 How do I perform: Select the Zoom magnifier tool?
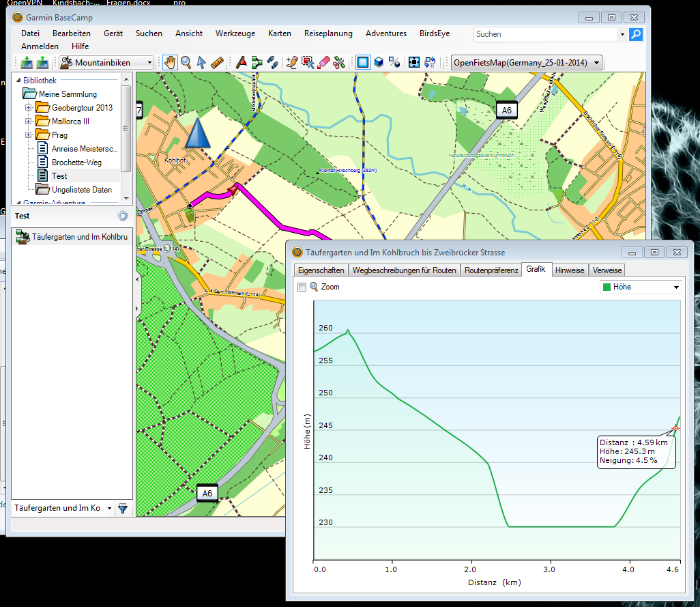pos(186,63)
